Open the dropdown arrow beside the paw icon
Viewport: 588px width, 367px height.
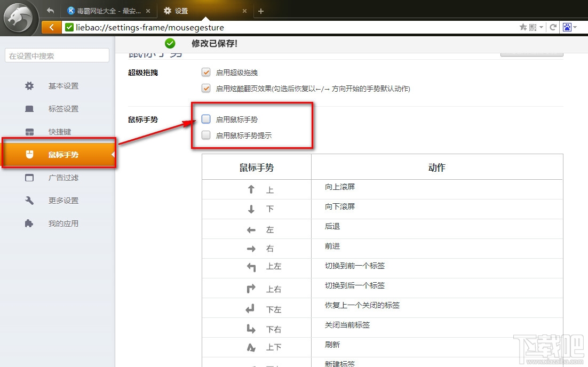coord(575,27)
